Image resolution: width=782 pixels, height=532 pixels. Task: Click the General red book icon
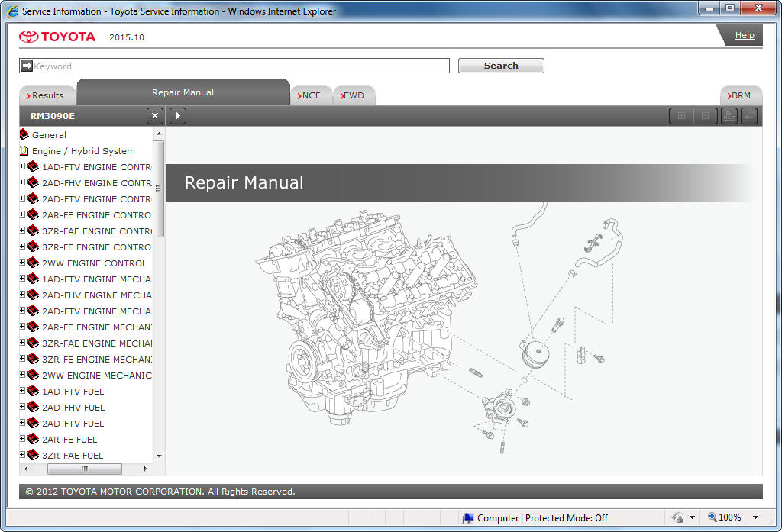pos(24,134)
